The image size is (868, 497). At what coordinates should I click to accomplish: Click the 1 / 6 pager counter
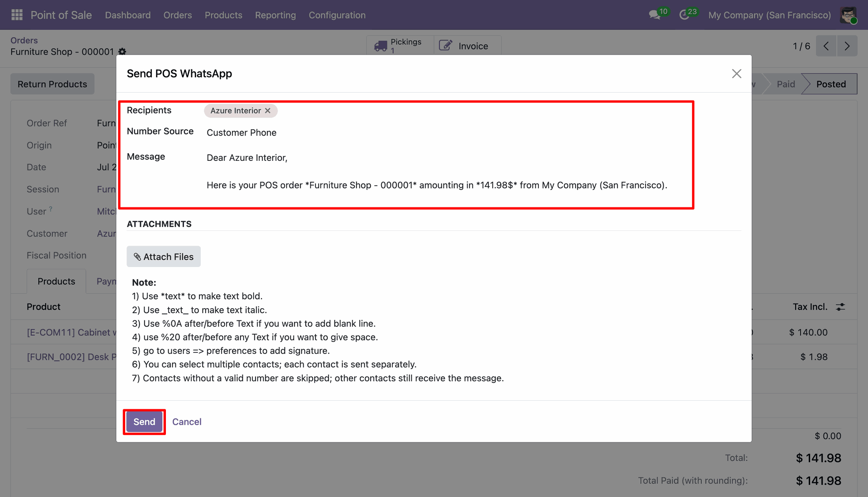point(802,46)
